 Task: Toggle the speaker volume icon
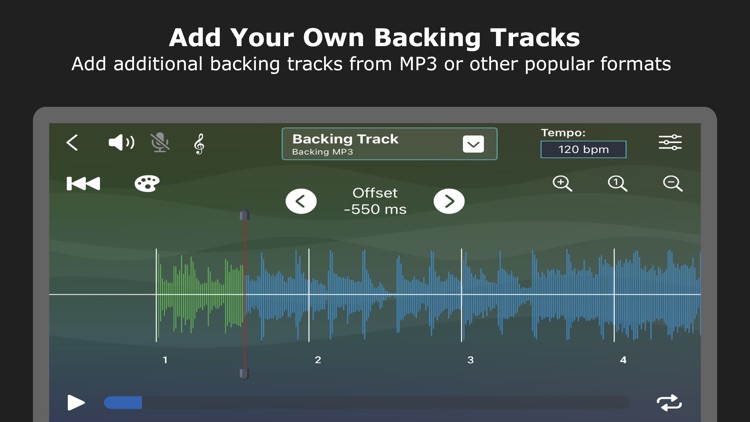pos(121,143)
